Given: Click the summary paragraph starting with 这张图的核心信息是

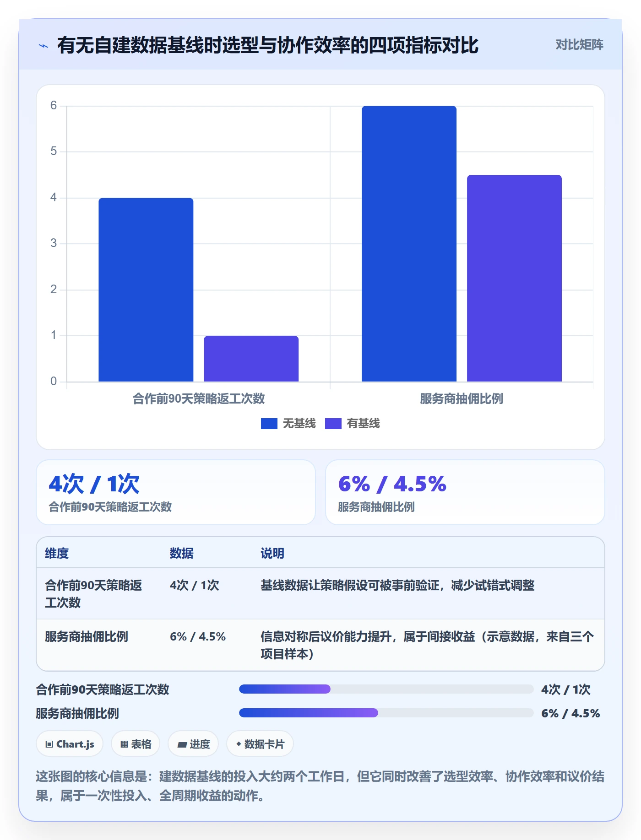Looking at the screenshot, I should [x=320, y=786].
